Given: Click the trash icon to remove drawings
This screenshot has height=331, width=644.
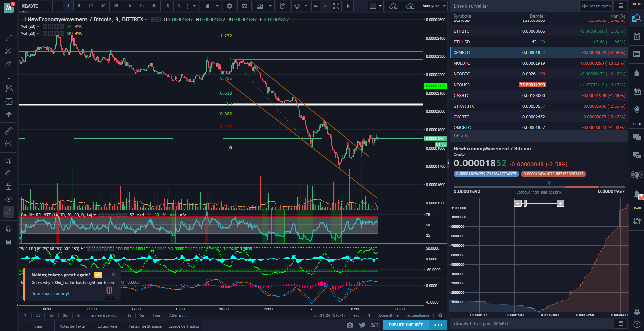Looking at the screenshot, I should (x=9, y=242).
